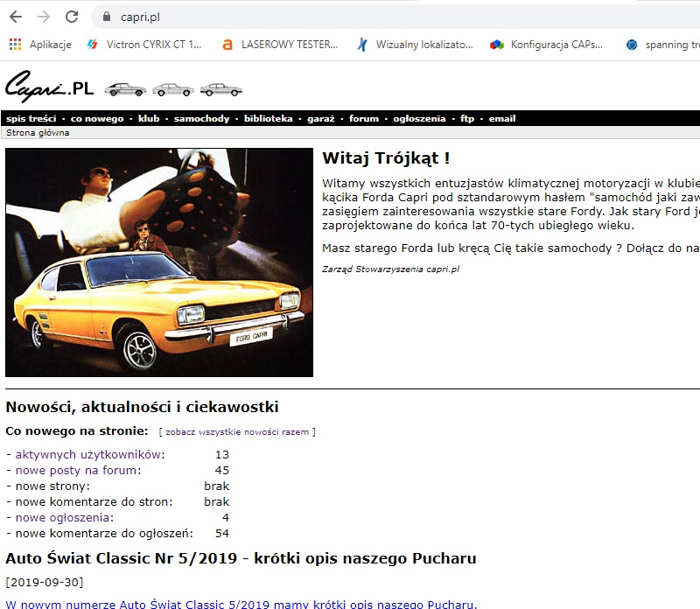This screenshot has height=609, width=700.
Task: Open the Auto Świat Classic 5/2019 article link
Action: coord(241,604)
